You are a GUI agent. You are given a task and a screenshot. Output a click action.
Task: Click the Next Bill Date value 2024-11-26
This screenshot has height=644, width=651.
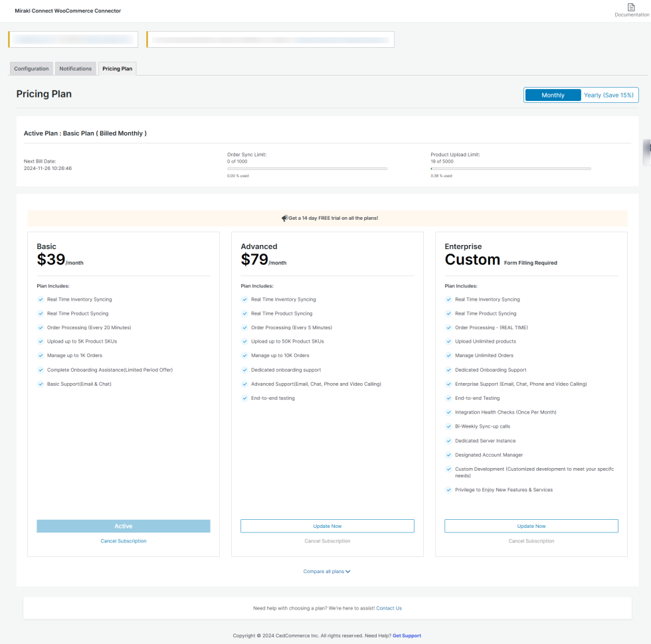coord(47,169)
